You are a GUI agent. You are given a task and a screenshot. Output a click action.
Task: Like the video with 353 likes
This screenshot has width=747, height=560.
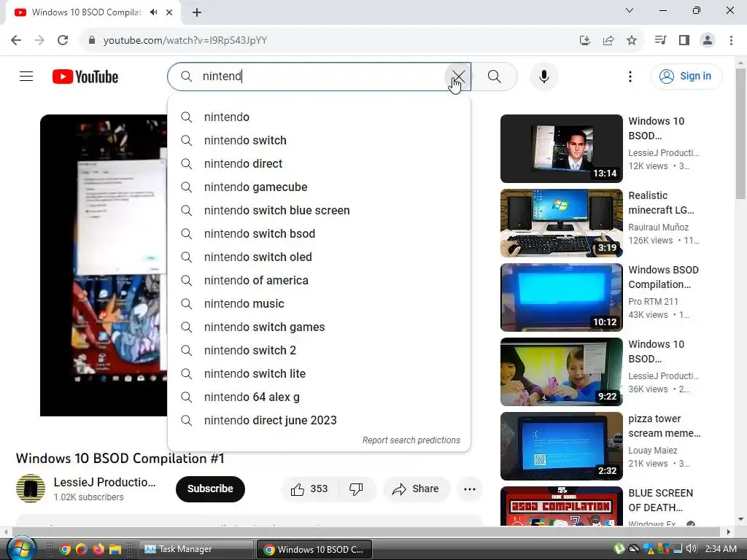click(x=309, y=489)
